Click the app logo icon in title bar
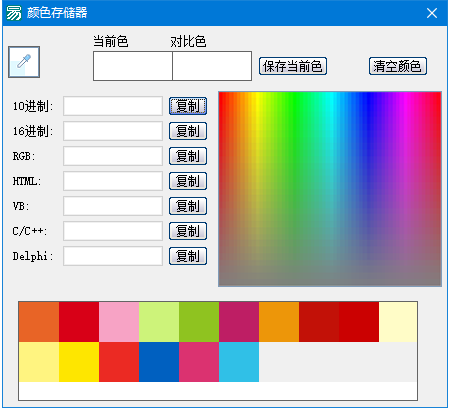450x410 pixels. click(x=14, y=13)
